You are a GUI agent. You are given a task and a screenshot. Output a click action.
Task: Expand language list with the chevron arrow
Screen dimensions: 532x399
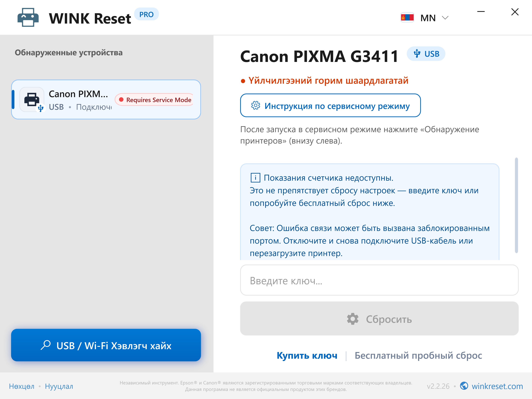coord(445,18)
